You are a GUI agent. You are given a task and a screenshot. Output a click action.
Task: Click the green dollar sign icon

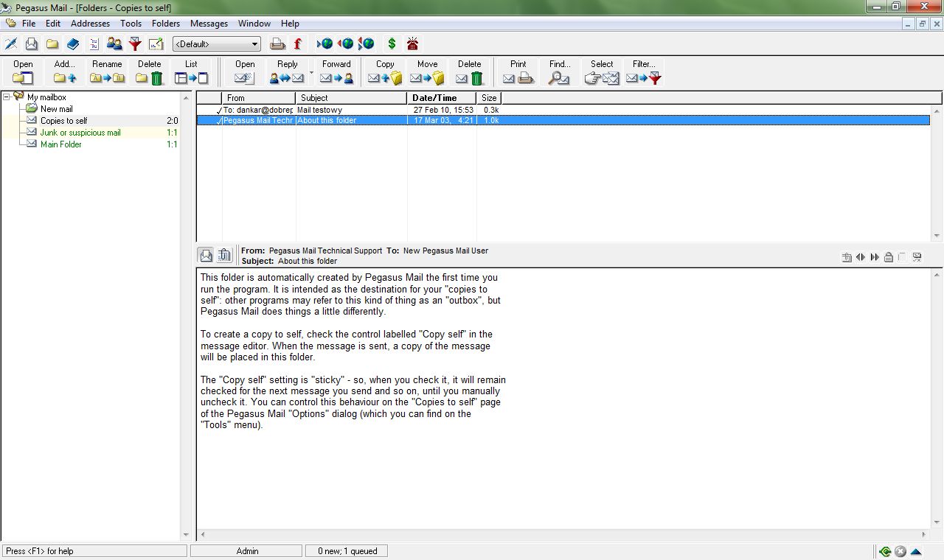(x=392, y=44)
